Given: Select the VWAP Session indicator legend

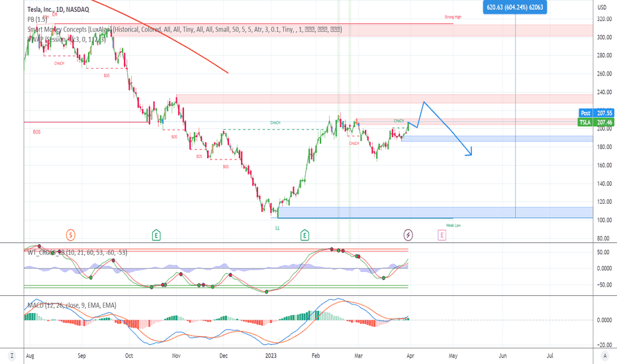Looking at the screenshot, I should 66,39.
